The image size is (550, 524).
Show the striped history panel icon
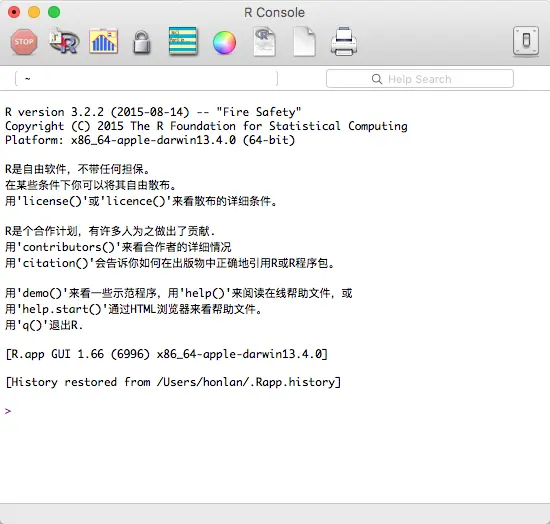183,41
